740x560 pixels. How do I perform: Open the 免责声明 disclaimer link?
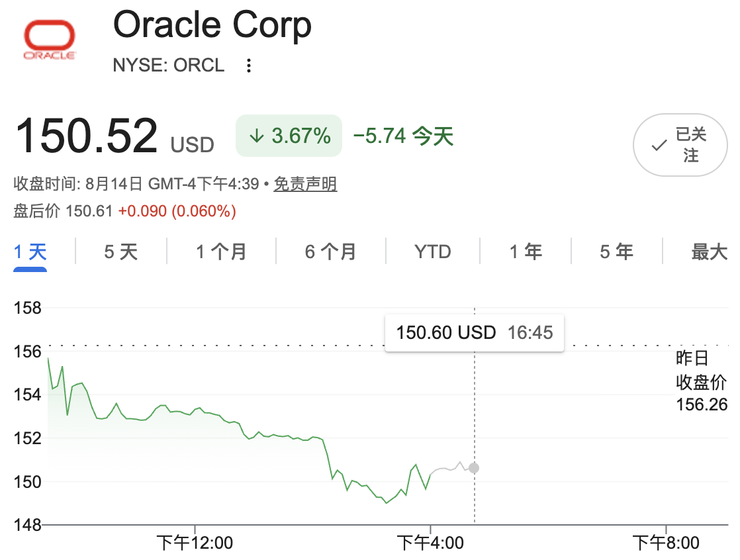click(x=305, y=184)
